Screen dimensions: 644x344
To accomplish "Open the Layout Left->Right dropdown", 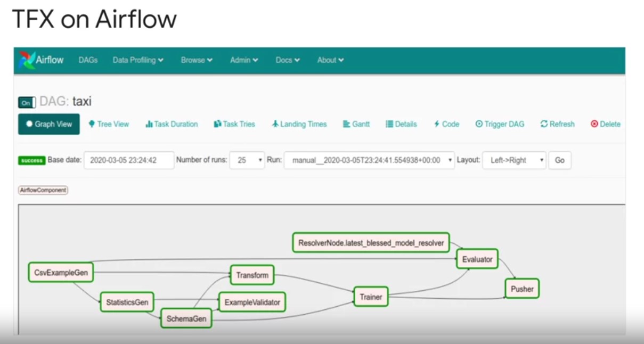I will pyautogui.click(x=514, y=160).
